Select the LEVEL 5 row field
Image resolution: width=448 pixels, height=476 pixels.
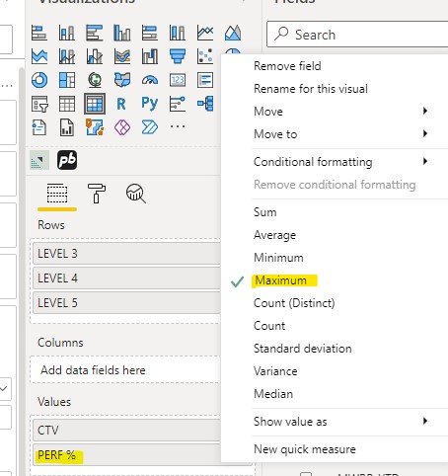click(126, 303)
